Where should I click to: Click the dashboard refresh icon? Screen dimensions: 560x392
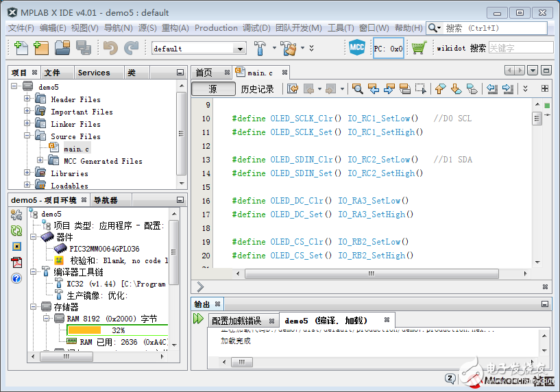[16, 231]
